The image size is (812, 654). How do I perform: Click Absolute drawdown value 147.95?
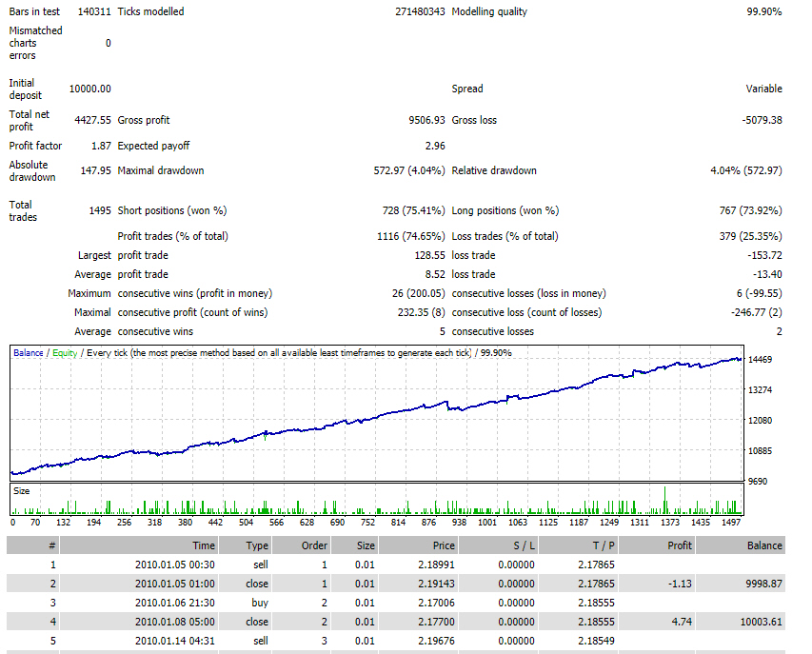coord(96,170)
